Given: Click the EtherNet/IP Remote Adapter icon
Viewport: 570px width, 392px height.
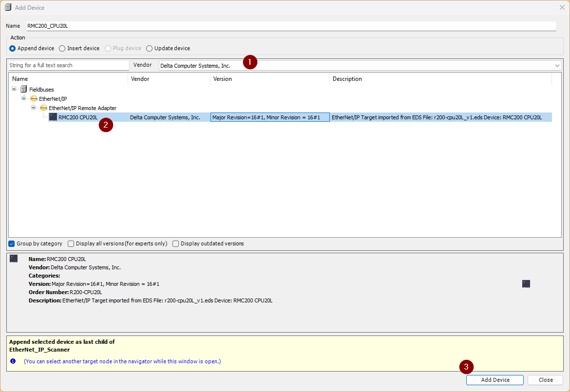Looking at the screenshot, I should coord(43,108).
